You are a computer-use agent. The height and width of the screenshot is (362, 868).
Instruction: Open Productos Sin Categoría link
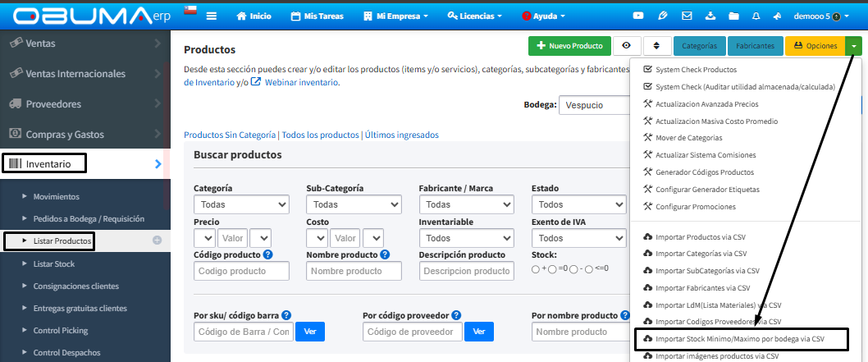click(x=230, y=135)
